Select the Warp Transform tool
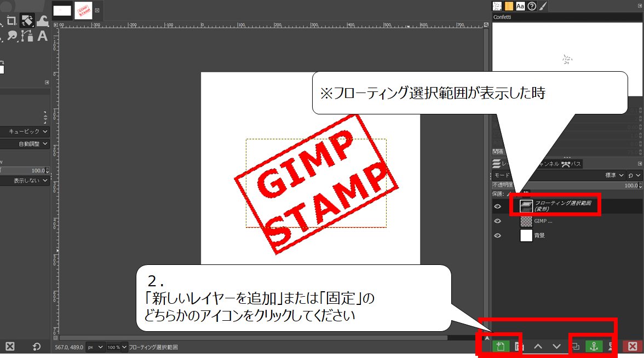This screenshot has width=644, height=358. point(43,21)
